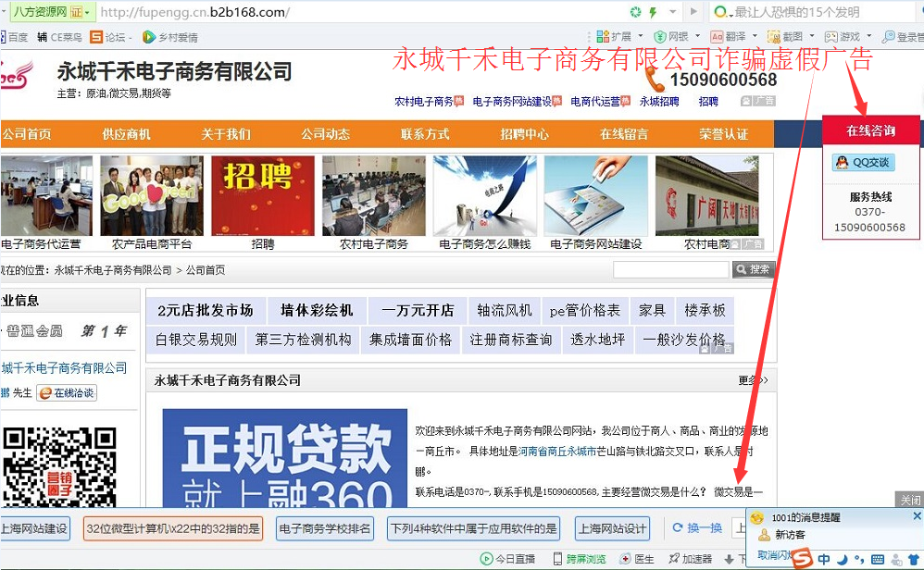Click the 登录管家 login manager icon
The image size is (924, 570).
(x=888, y=36)
